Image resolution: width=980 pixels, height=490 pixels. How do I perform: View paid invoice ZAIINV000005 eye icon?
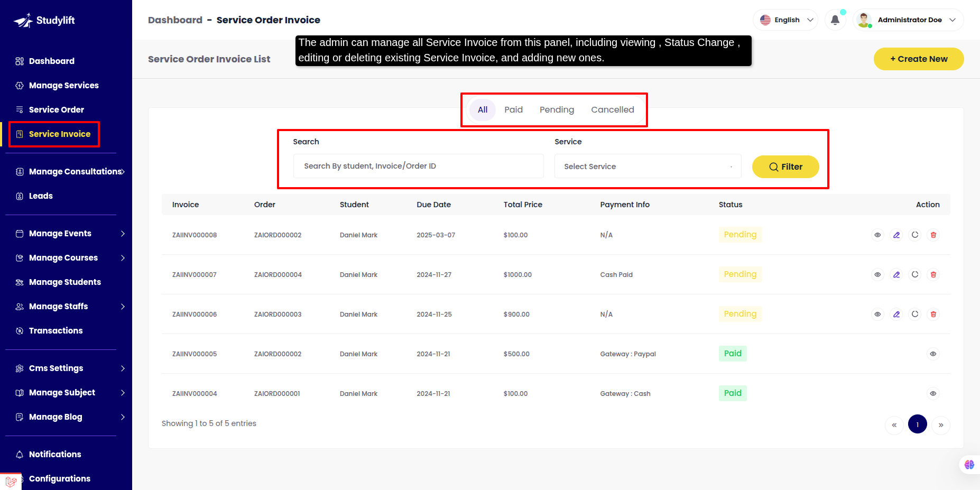[x=933, y=354]
